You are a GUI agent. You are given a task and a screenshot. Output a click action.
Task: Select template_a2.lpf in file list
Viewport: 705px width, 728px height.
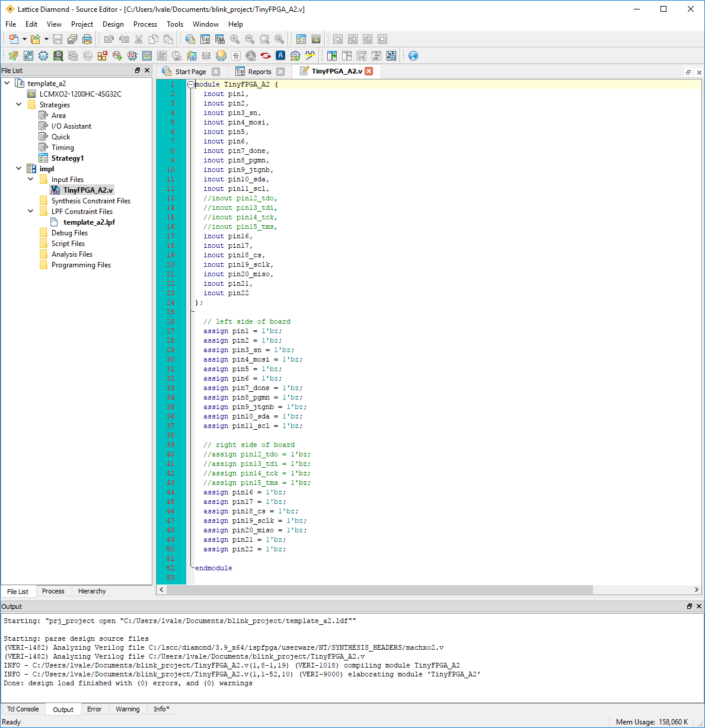(x=89, y=222)
